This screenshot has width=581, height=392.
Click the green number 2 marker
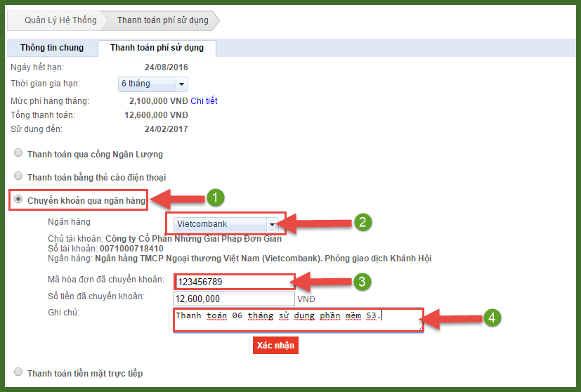click(362, 223)
